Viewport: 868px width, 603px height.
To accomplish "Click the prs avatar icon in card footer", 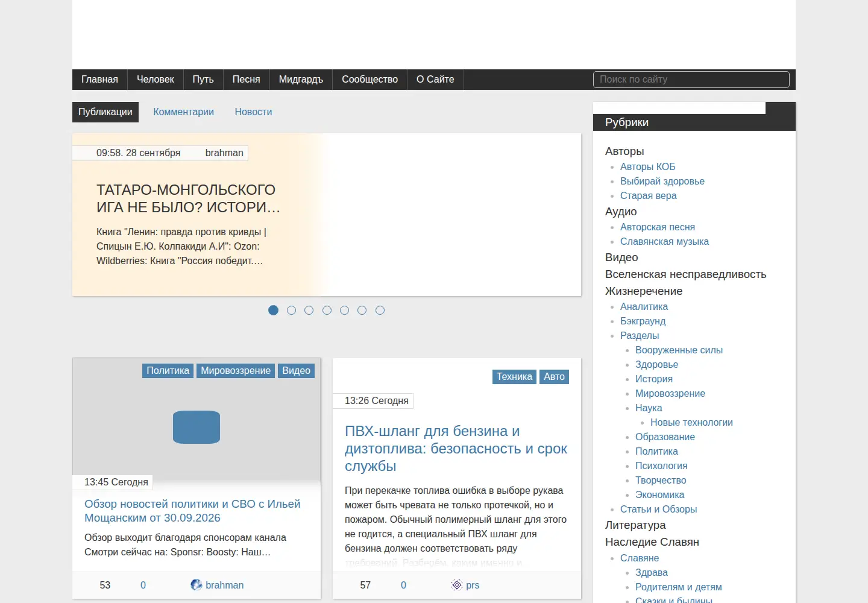I will (457, 585).
